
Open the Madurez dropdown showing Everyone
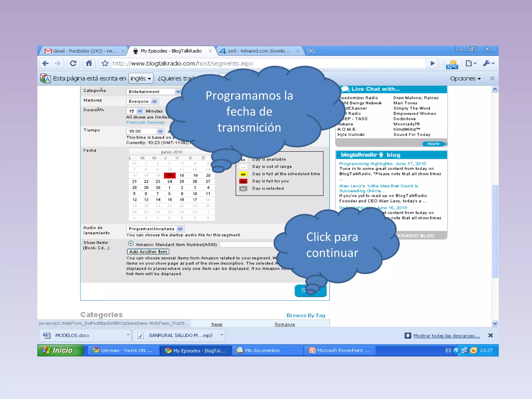pos(142,101)
